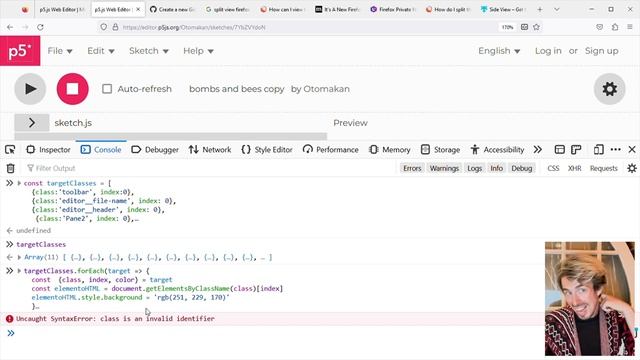640x360 pixels.
Task: Expand the targetClasses.forEach input entry
Action: 19,271
